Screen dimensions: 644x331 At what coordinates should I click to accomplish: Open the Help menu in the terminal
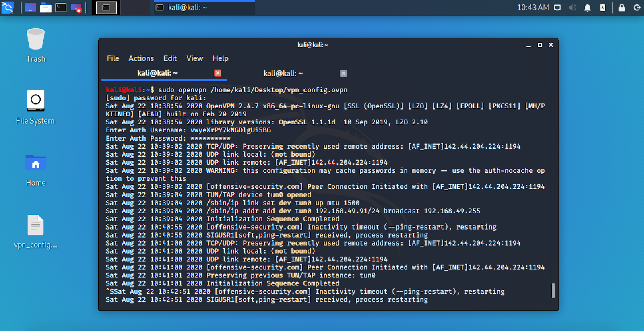(220, 58)
